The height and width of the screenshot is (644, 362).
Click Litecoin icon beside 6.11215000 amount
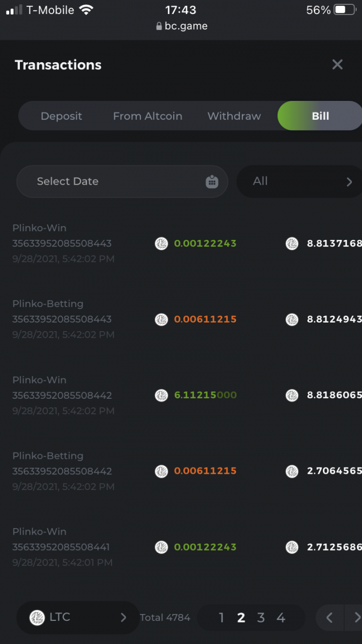[x=161, y=396]
